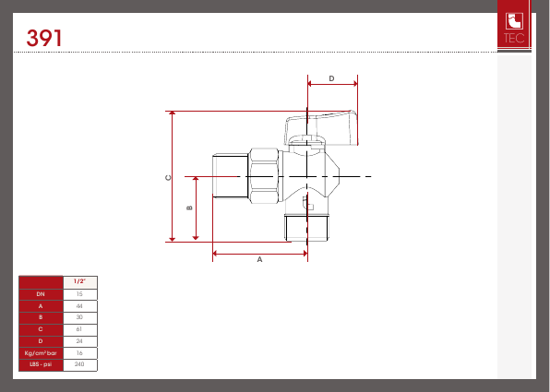The height and width of the screenshot is (392, 550).
Task: Select the "C" row label in the table
Action: click(41, 329)
